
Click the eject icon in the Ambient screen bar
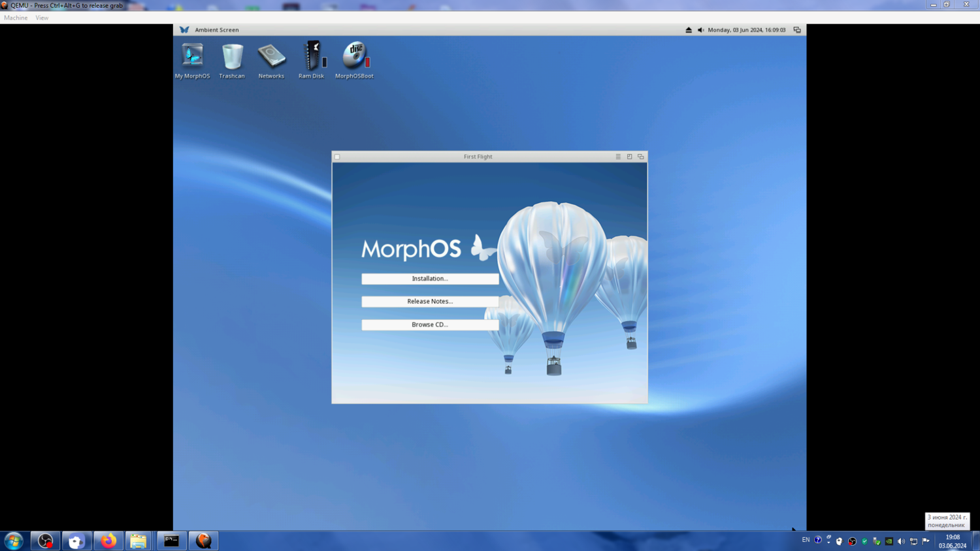coord(689,30)
